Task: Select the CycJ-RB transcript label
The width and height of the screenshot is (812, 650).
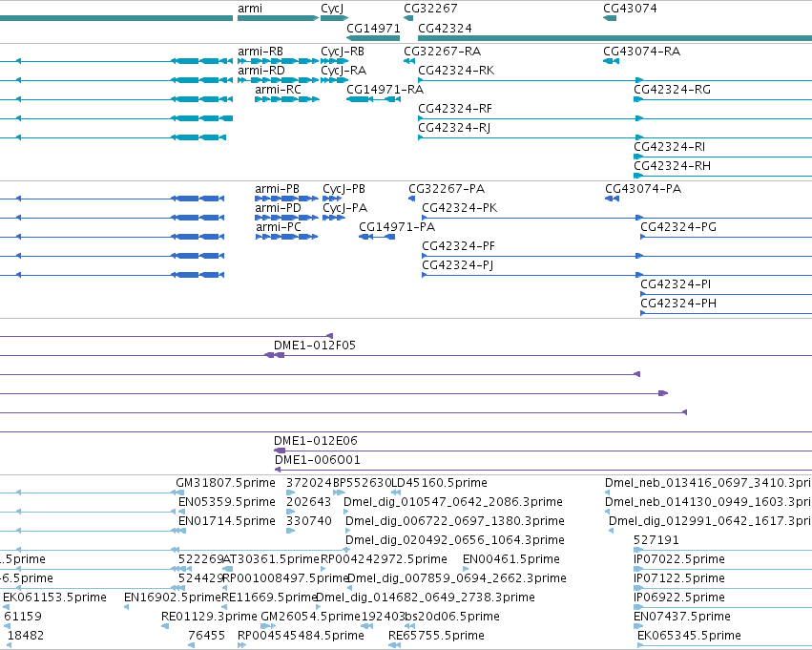Action: pyautogui.click(x=343, y=52)
